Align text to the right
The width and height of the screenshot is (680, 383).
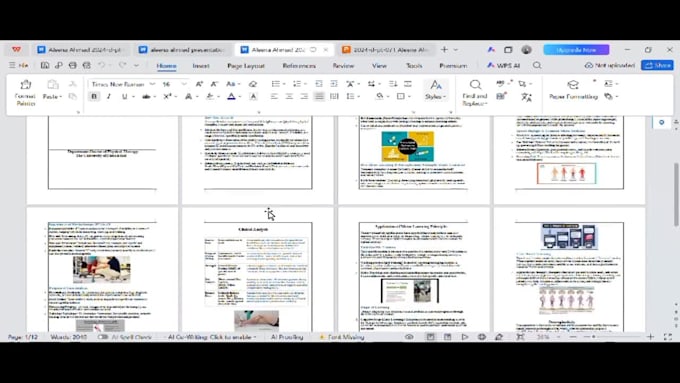tap(304, 96)
